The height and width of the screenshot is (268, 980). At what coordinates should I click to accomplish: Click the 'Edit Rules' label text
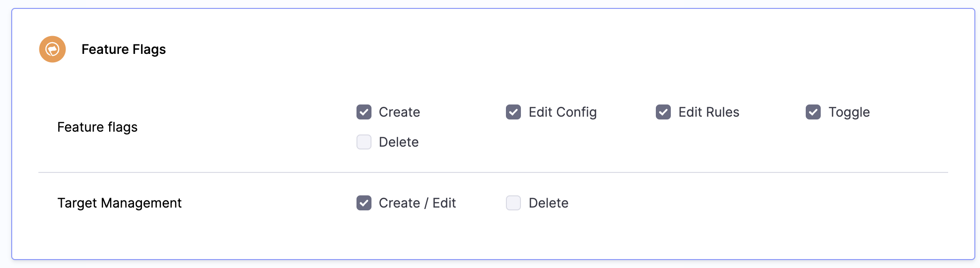(x=708, y=112)
